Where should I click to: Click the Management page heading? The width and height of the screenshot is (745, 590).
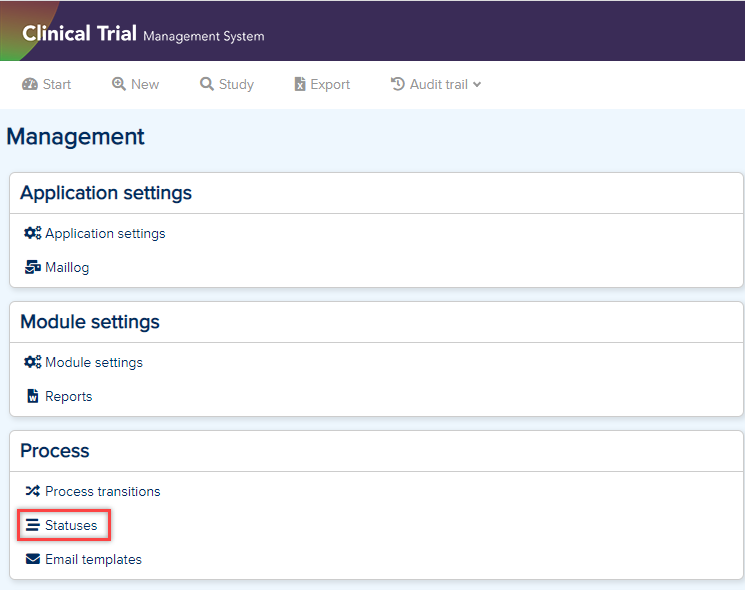(76, 137)
